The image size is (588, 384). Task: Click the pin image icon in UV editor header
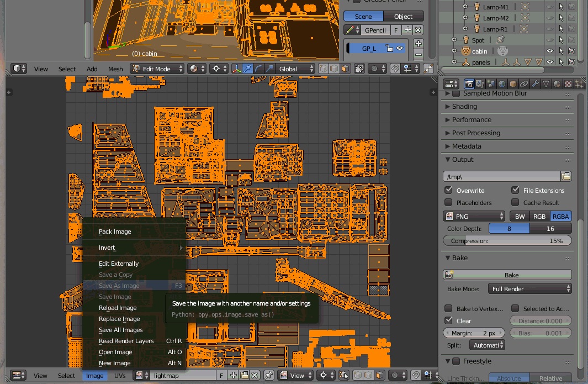click(268, 375)
